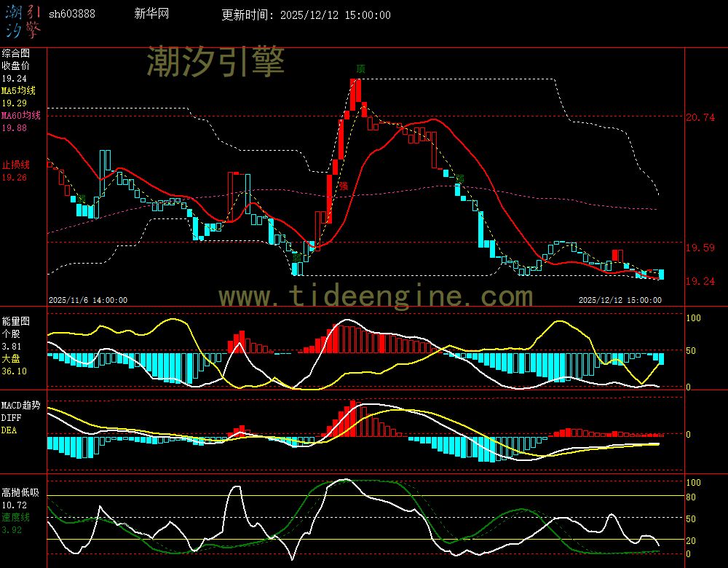Expand the DEA indicator options
Viewport: 728px width, 568px height.
pyautogui.click(x=10, y=430)
